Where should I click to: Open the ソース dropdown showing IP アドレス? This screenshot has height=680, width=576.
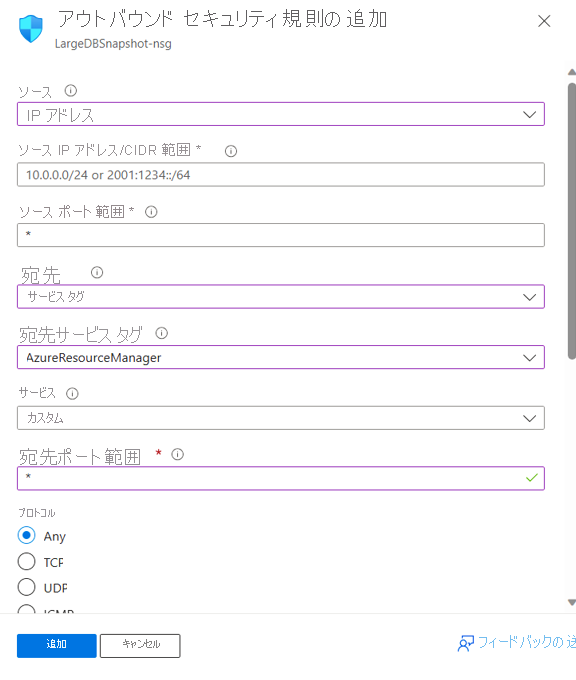(x=281, y=114)
